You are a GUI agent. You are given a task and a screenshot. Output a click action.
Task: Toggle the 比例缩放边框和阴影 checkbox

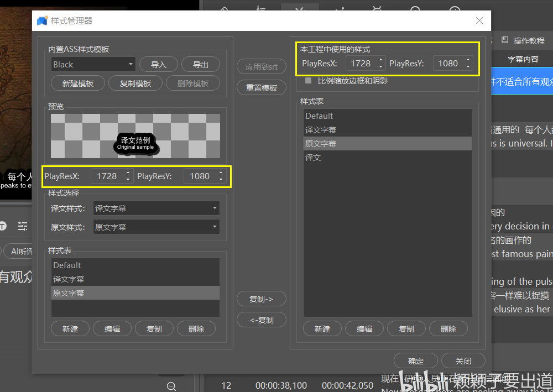308,81
